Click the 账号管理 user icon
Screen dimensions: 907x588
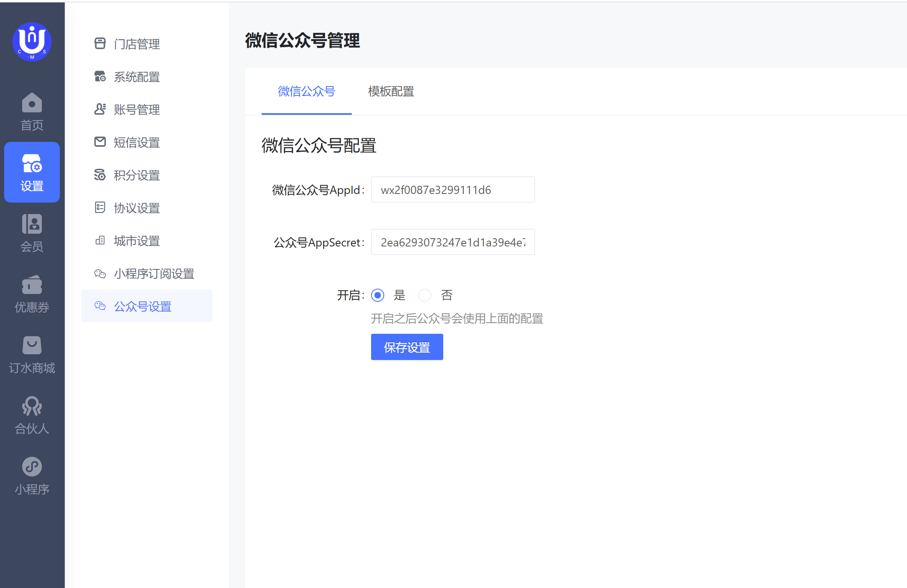click(100, 109)
